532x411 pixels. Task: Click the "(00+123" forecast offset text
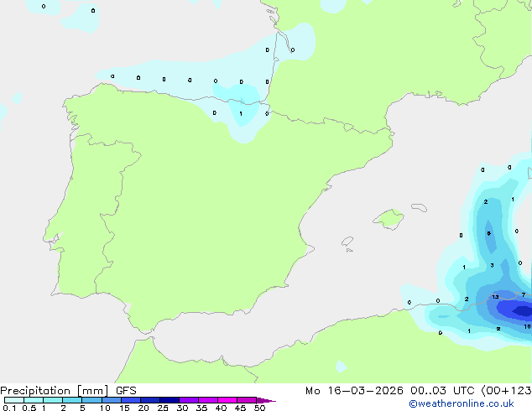(x=506, y=391)
